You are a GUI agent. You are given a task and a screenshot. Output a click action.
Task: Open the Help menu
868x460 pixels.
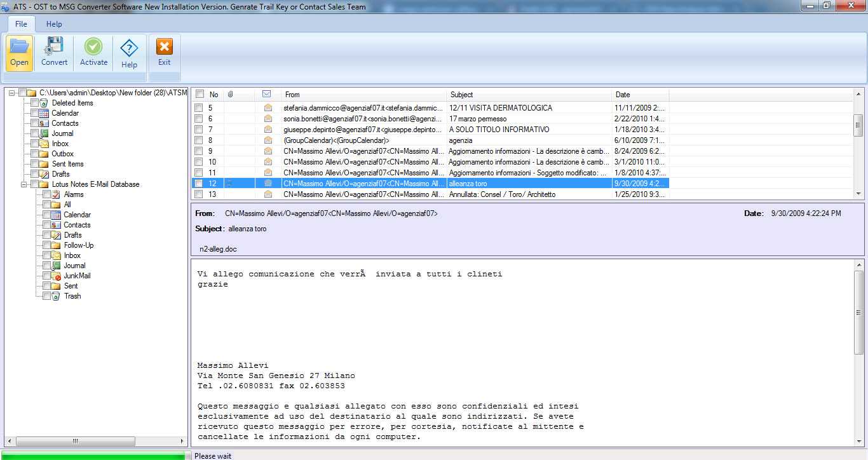[x=53, y=24]
